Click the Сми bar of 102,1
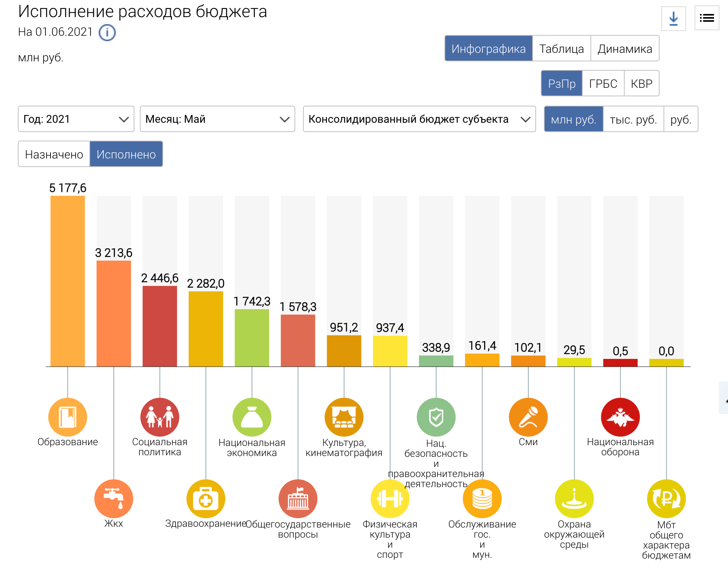The image size is (728, 578). (528, 361)
